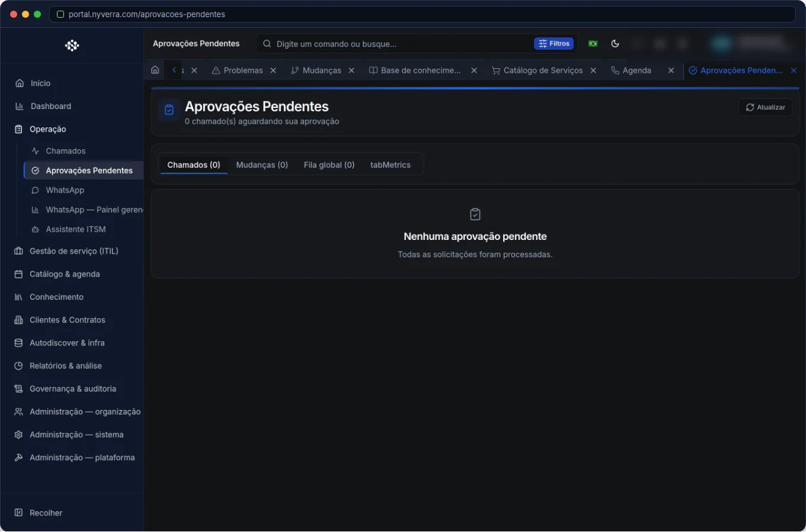Close the Problemas tab
Screen dimensions: 806x532
(x=273, y=70)
